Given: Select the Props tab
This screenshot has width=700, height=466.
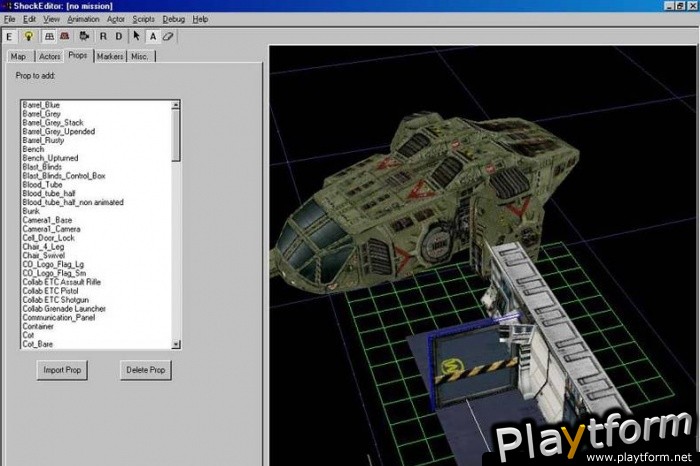Looking at the screenshot, I should (78, 55).
